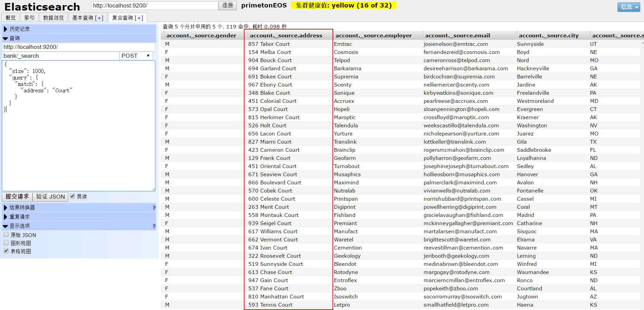Enable the 图形视图 checkbox

click(6, 242)
